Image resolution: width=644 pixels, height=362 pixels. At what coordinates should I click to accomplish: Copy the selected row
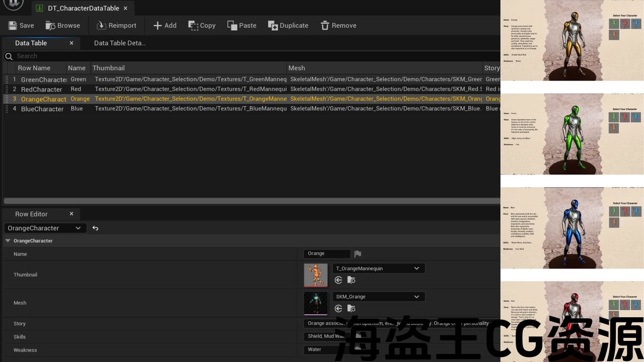(x=202, y=26)
